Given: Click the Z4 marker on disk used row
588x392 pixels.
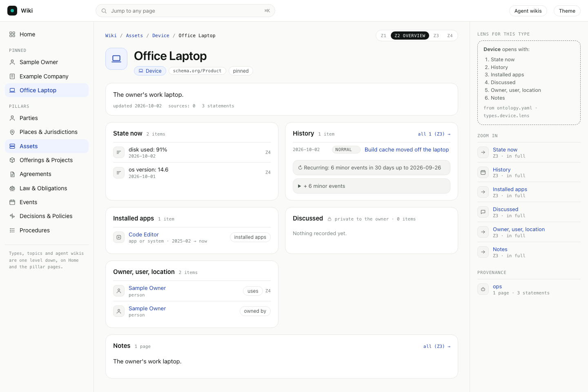Looking at the screenshot, I should [x=268, y=152].
